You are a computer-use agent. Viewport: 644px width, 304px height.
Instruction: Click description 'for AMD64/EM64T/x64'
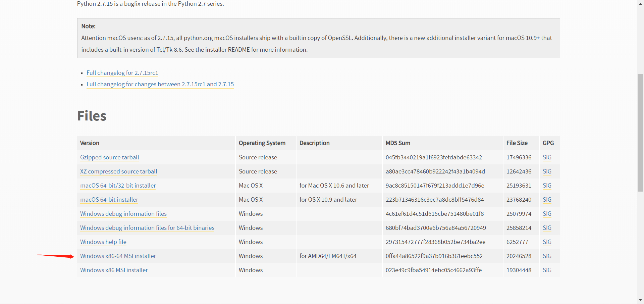pyautogui.click(x=328, y=256)
